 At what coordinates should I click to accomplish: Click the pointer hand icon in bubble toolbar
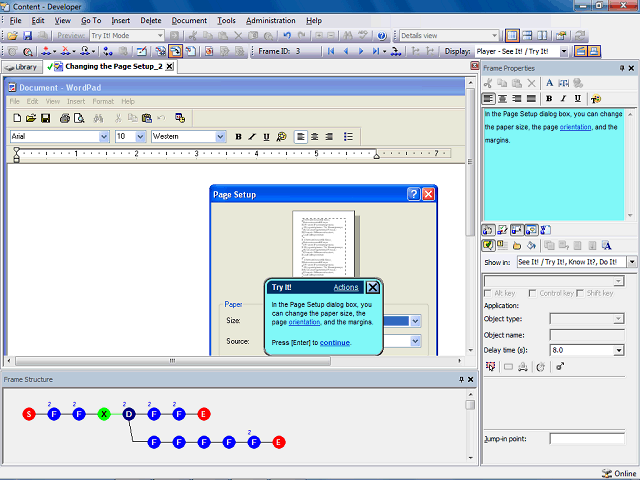coord(517,246)
